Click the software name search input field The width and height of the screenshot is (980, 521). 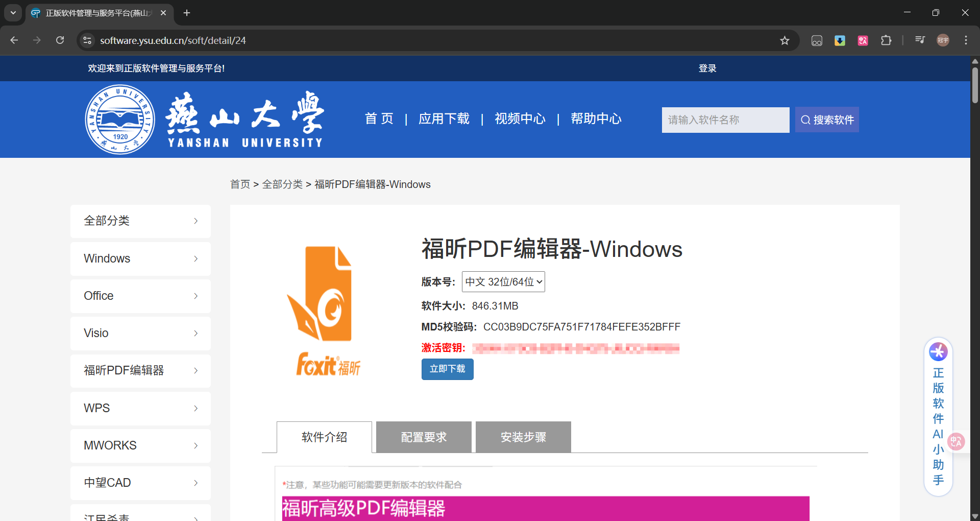[x=725, y=120]
